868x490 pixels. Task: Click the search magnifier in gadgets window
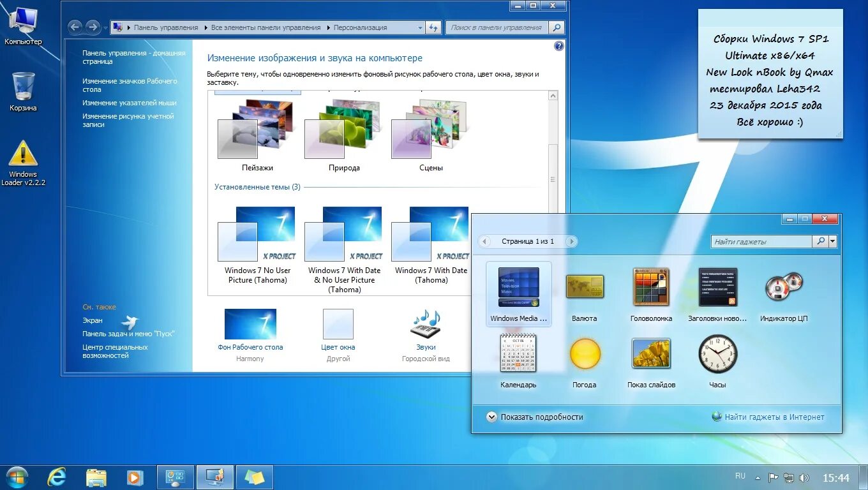tap(820, 241)
